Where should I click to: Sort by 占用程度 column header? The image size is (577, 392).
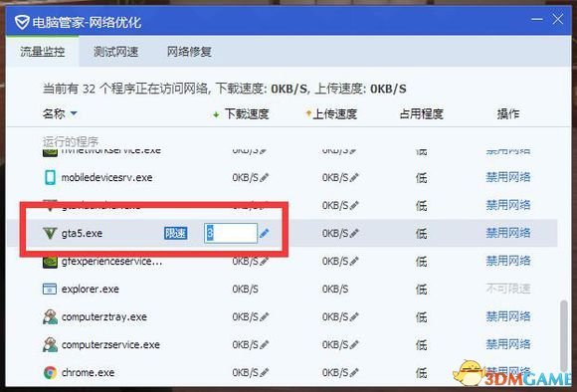point(422,114)
